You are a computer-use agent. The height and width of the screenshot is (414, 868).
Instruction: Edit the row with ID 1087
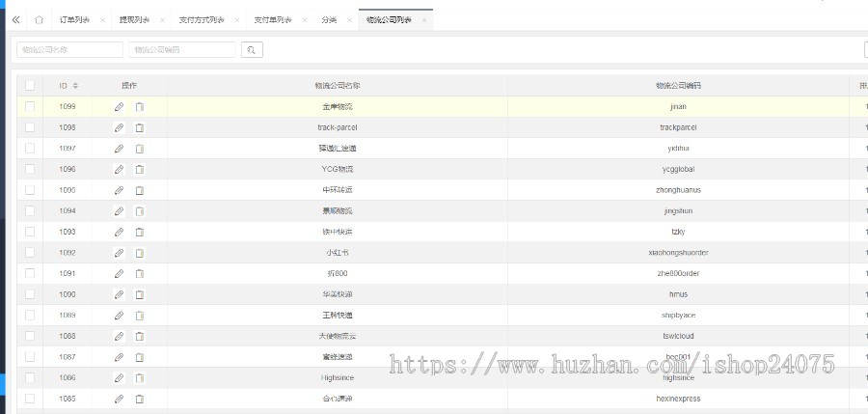point(119,357)
